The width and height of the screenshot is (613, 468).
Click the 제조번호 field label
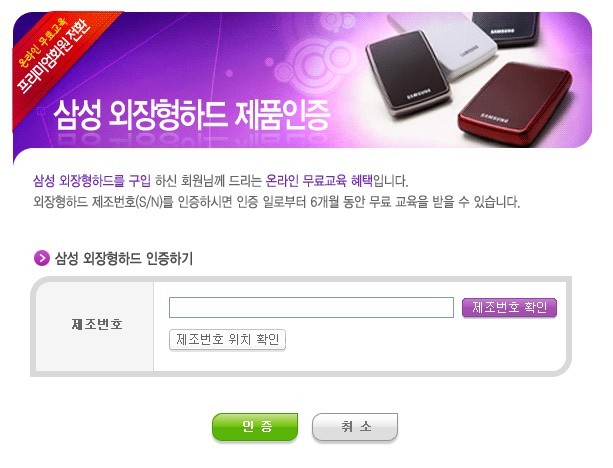(x=97, y=324)
